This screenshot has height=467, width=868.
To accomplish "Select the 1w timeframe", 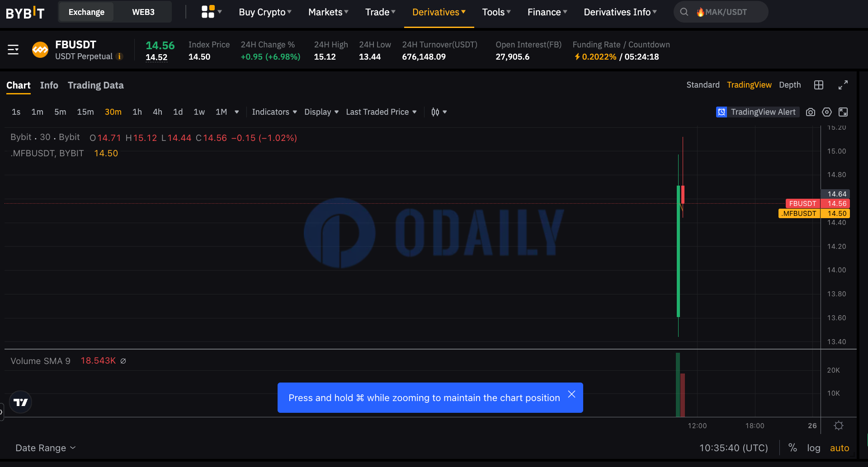I will [199, 112].
